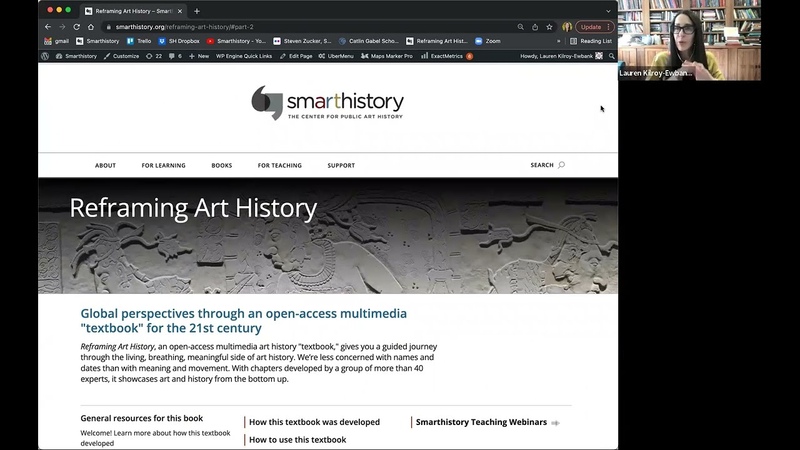Open the Smarthistory bookmark
The width and height of the screenshot is (800, 450).
coord(97,41)
